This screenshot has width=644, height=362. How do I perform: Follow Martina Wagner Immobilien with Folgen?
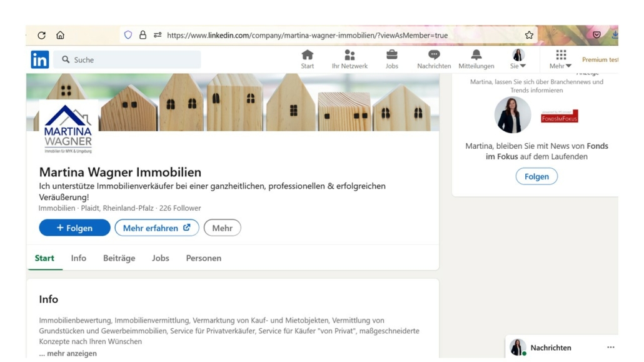[74, 228]
